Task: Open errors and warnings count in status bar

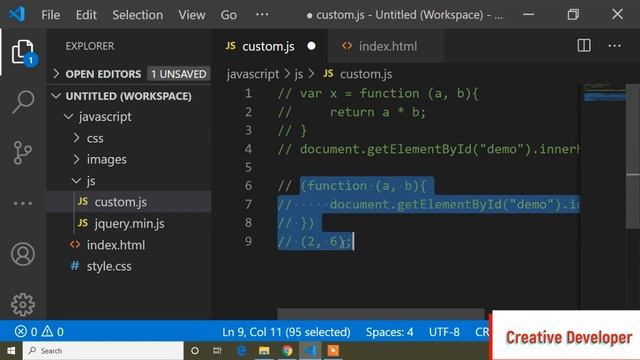Action: point(39,331)
